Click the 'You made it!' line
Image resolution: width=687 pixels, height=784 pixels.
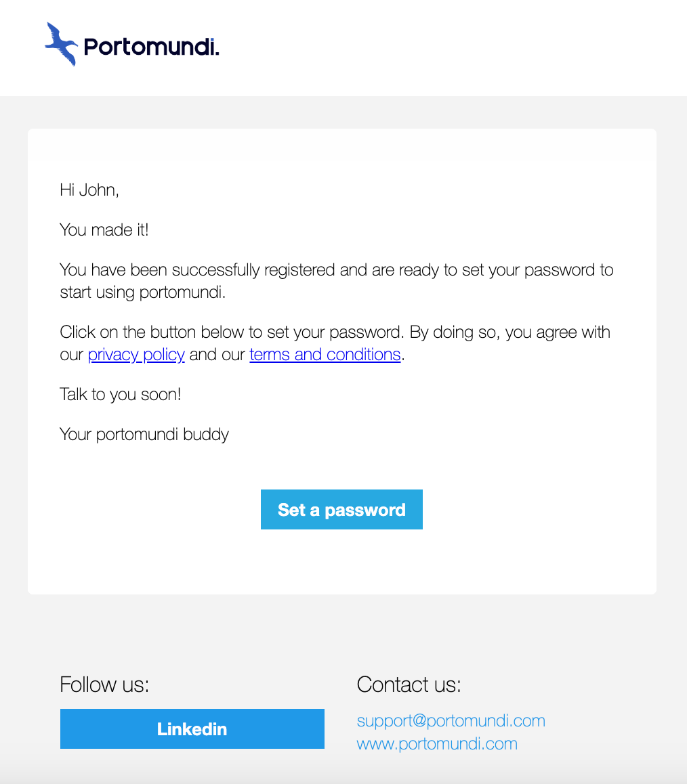click(x=104, y=230)
